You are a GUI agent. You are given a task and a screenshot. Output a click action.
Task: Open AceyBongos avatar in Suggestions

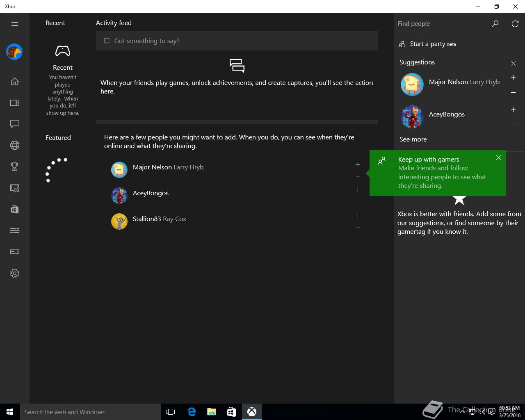coord(412,117)
